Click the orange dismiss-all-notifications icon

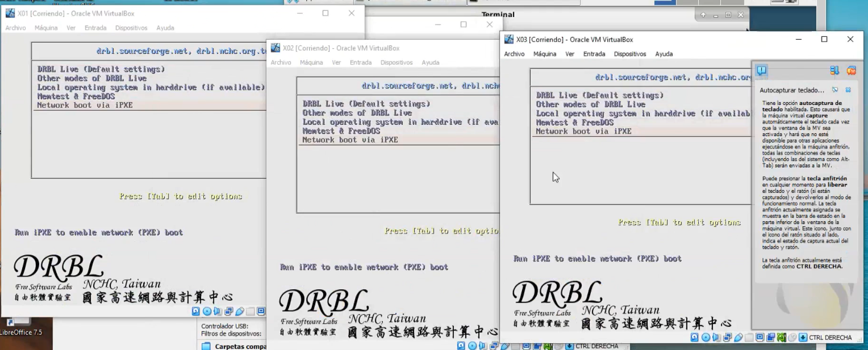coord(851,70)
